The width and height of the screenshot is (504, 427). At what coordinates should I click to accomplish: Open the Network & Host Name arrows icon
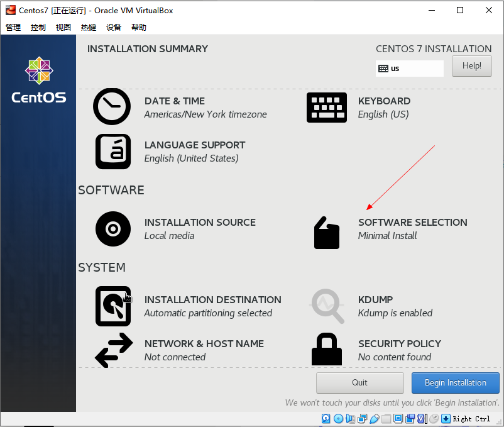(x=114, y=350)
